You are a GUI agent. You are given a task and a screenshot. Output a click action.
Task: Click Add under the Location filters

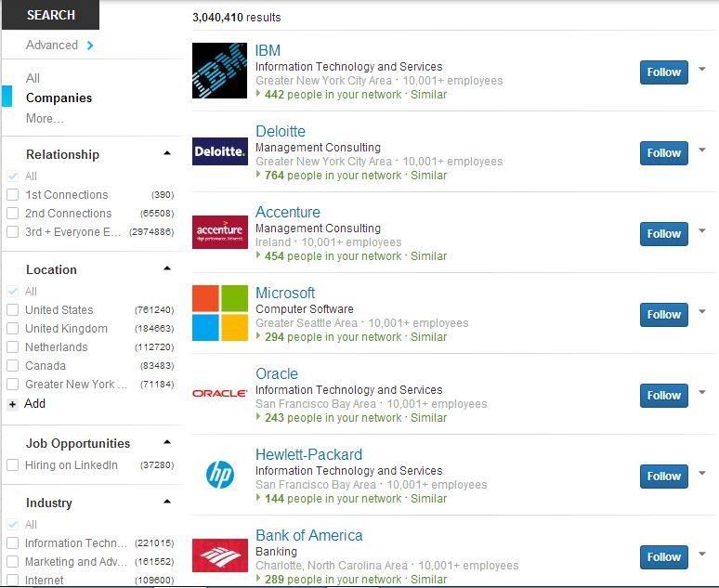pyautogui.click(x=34, y=404)
